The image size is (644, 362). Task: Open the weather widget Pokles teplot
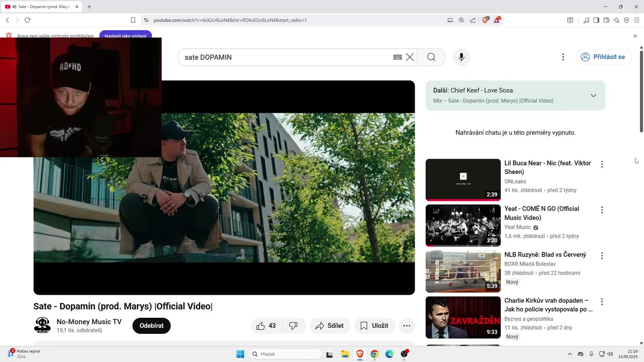click(x=24, y=353)
